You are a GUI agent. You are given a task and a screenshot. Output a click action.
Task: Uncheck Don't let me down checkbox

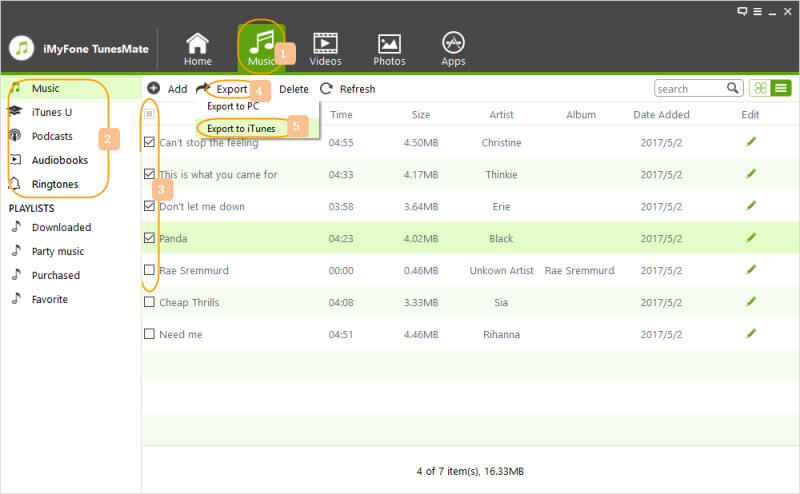tap(149, 206)
